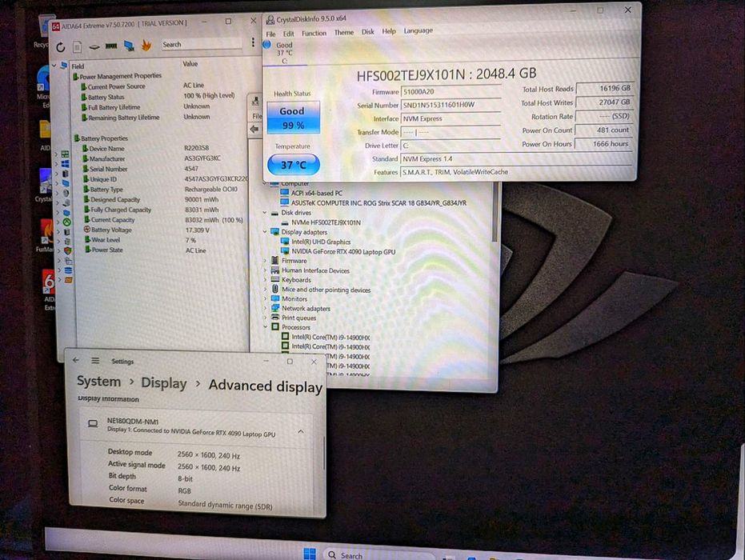Click the taskbar Search box
Image resolution: width=745 pixels, height=560 pixels.
379,555
